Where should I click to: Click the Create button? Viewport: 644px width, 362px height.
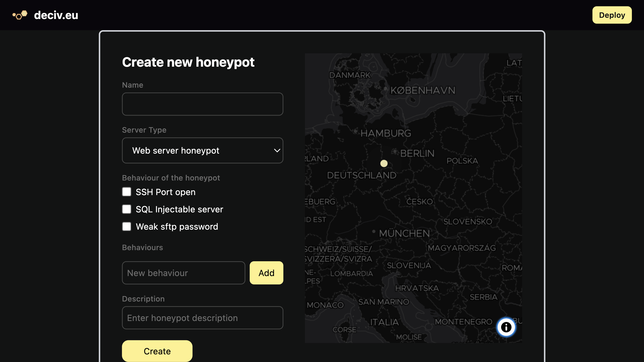tap(157, 351)
